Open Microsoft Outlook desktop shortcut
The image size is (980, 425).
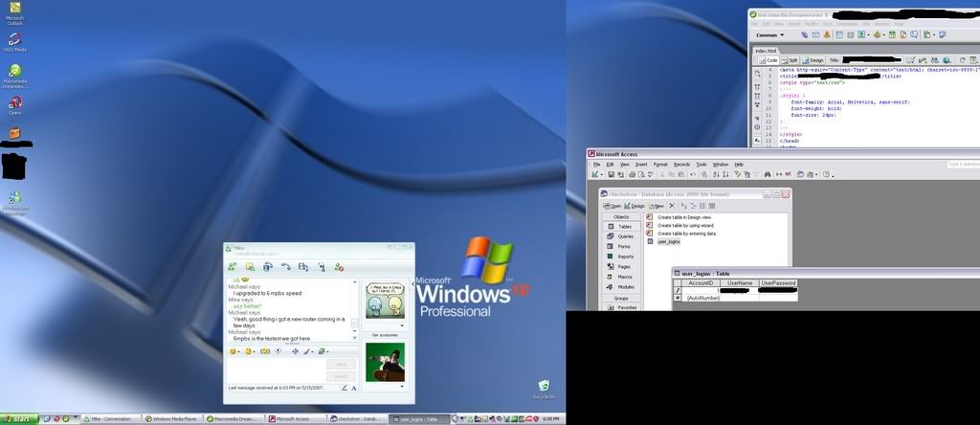point(15,13)
